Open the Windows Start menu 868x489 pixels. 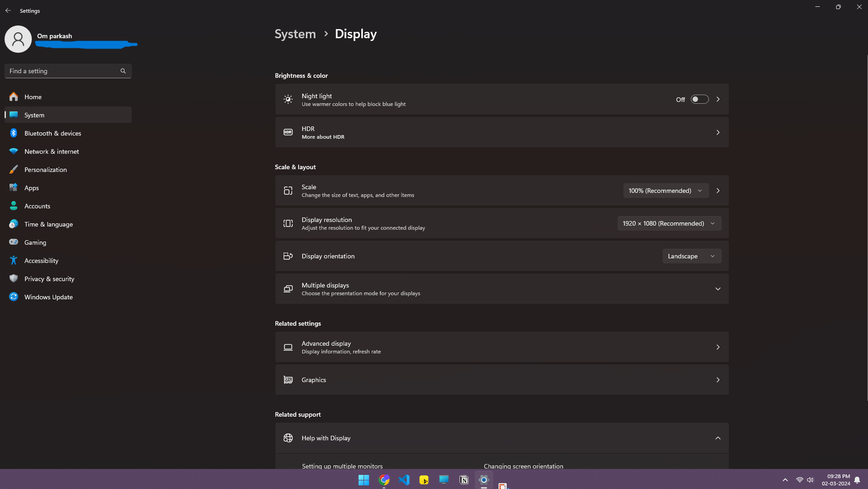click(364, 480)
